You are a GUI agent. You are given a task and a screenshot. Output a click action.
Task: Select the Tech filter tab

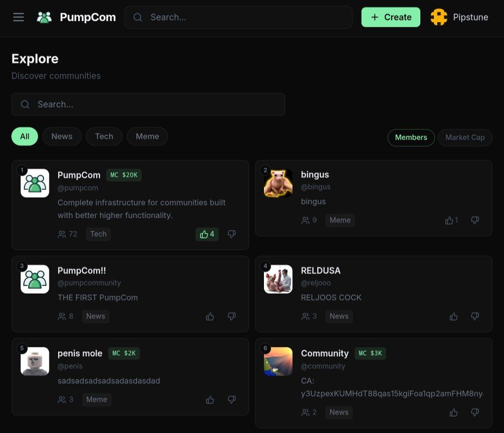pyautogui.click(x=104, y=137)
